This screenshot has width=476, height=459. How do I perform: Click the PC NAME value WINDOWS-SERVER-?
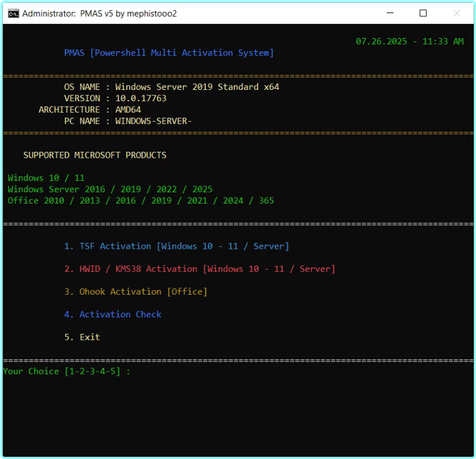tap(154, 121)
